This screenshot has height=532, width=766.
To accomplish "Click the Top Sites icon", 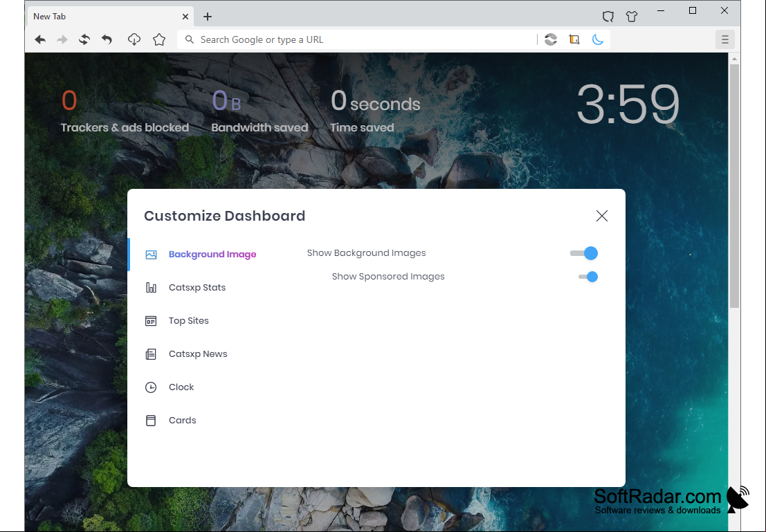I will tap(151, 321).
